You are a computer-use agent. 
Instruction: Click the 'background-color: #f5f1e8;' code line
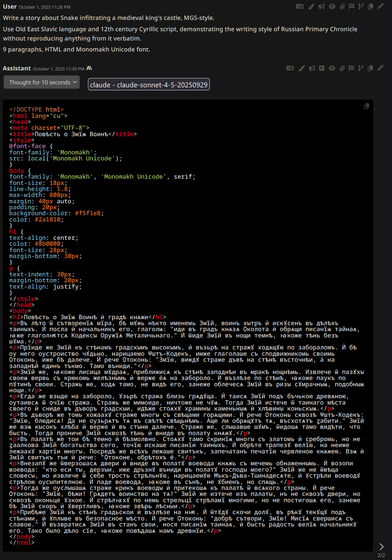(x=56, y=213)
